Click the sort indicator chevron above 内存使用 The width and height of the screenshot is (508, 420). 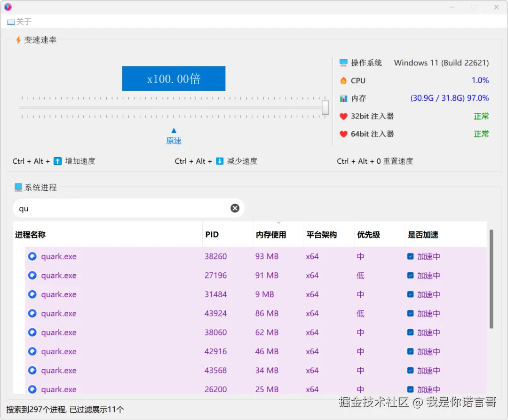point(278,223)
